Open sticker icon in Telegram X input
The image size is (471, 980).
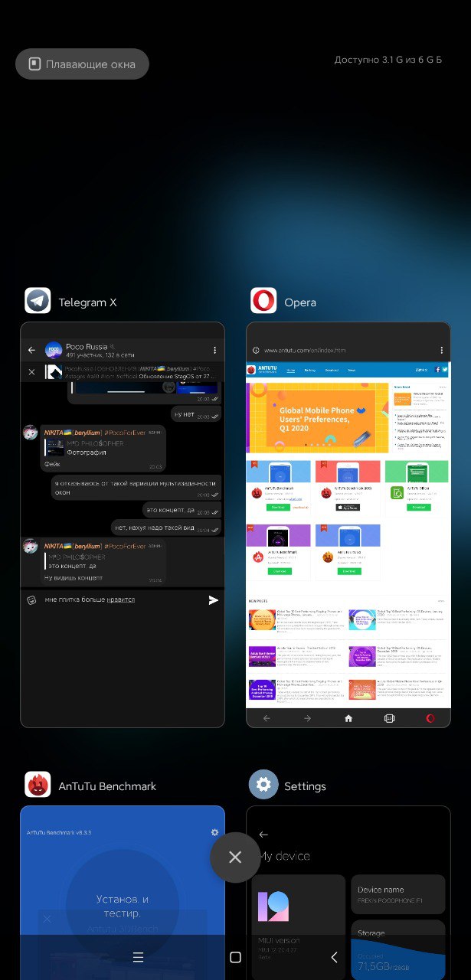(x=31, y=599)
